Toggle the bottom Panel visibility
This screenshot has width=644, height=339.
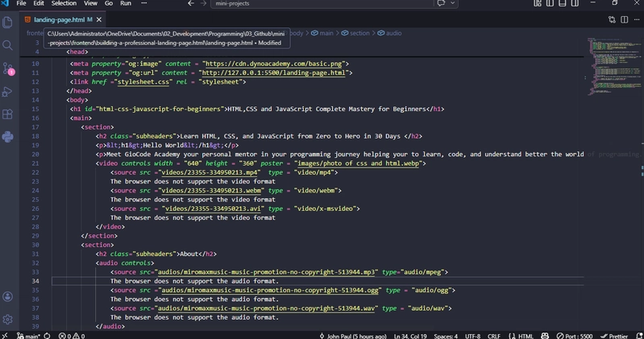(563, 3)
